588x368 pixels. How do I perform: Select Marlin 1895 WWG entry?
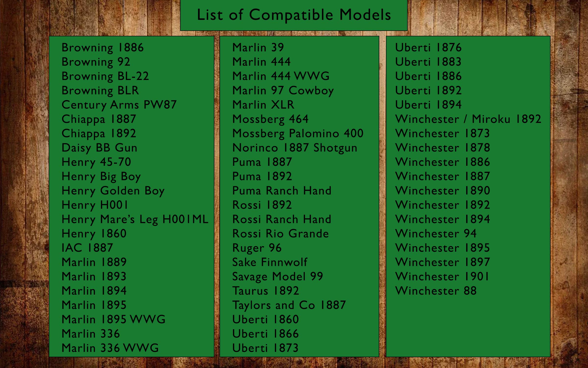click(x=113, y=319)
